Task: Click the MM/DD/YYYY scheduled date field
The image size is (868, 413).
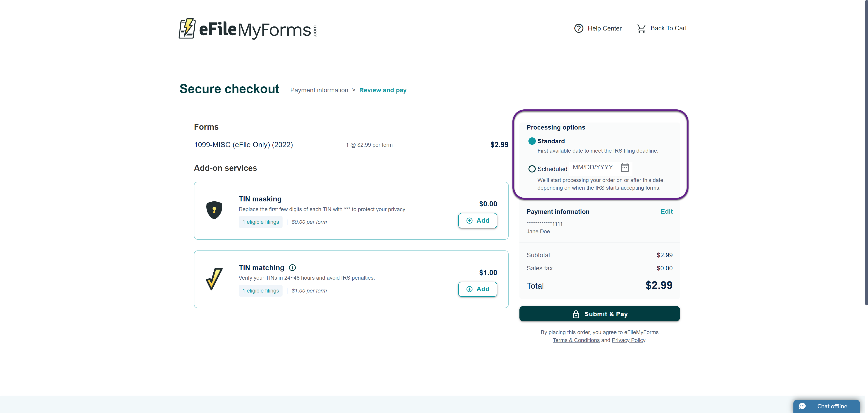Action: 593,168
